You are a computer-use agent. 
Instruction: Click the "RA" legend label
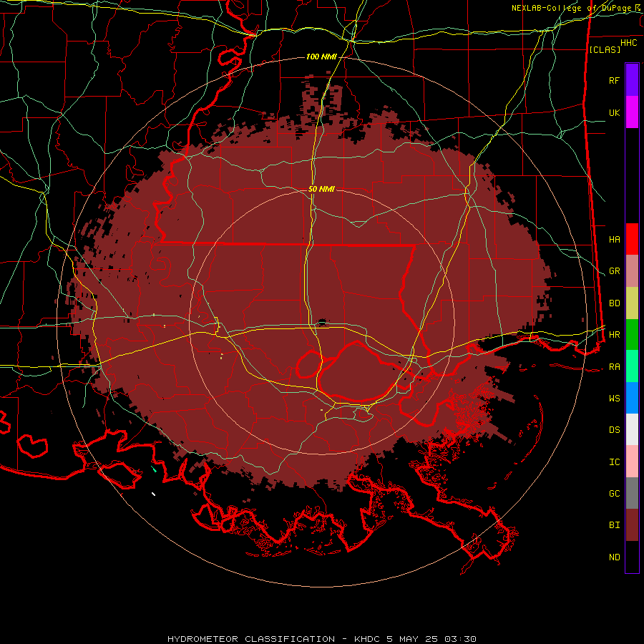[614, 367]
